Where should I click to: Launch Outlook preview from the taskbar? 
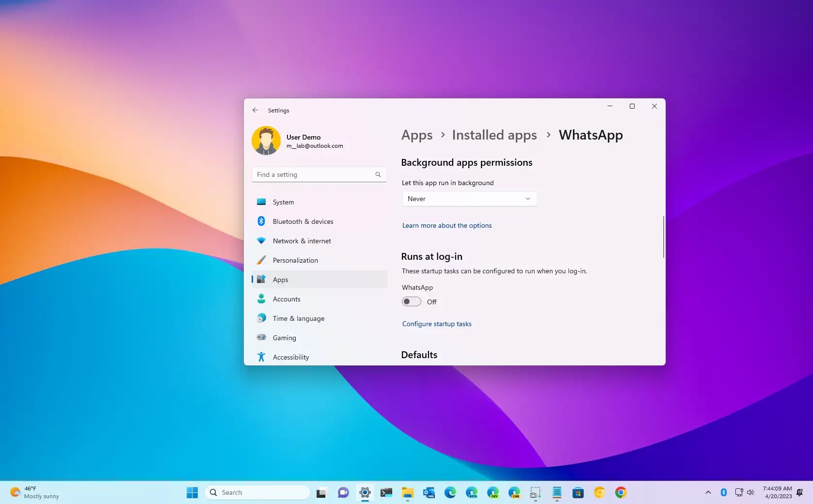(x=429, y=492)
